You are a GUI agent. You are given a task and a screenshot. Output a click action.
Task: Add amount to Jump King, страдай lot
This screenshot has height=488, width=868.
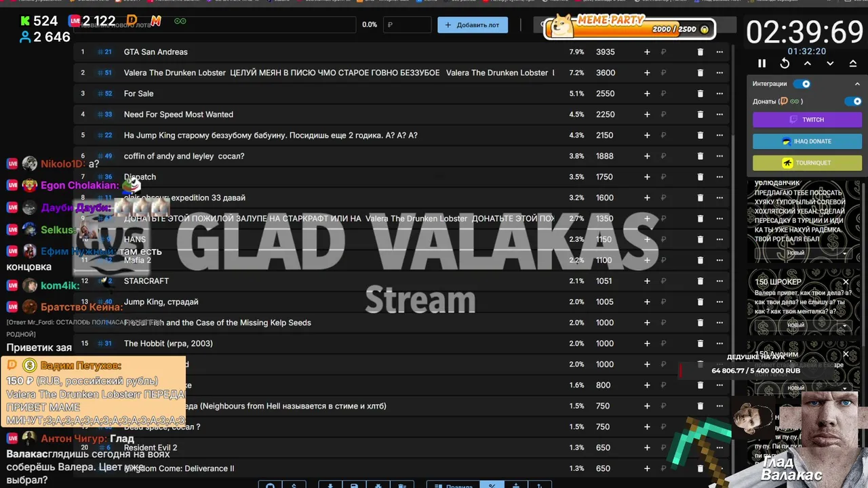[x=647, y=302]
